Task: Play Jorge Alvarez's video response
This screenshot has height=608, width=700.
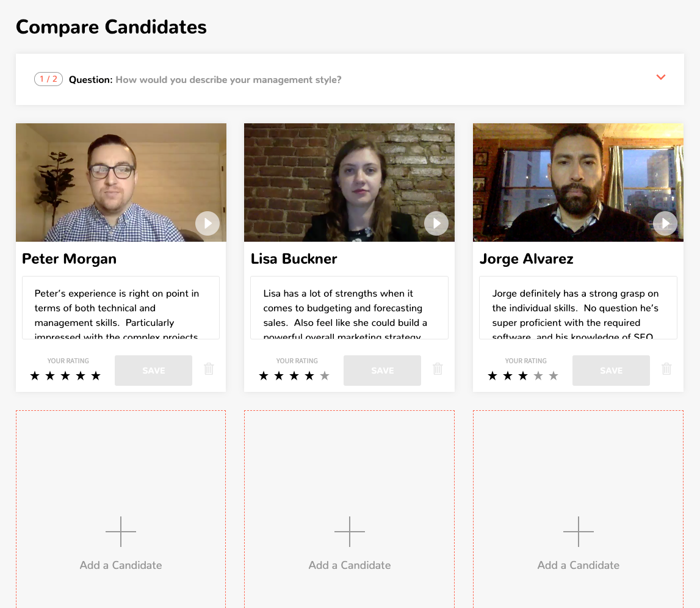Action: coord(665,223)
